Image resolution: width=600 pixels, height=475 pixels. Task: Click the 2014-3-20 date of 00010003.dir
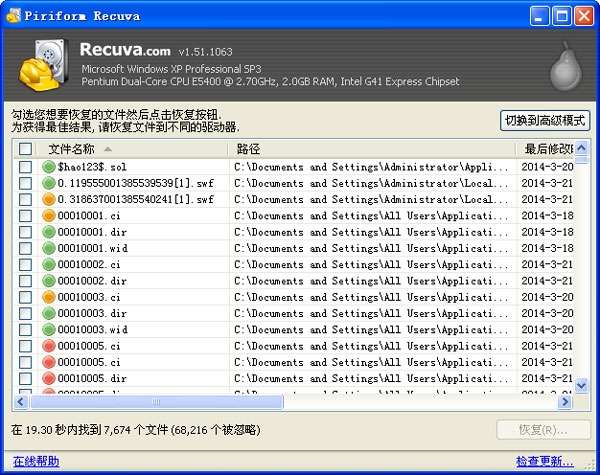[x=547, y=313]
